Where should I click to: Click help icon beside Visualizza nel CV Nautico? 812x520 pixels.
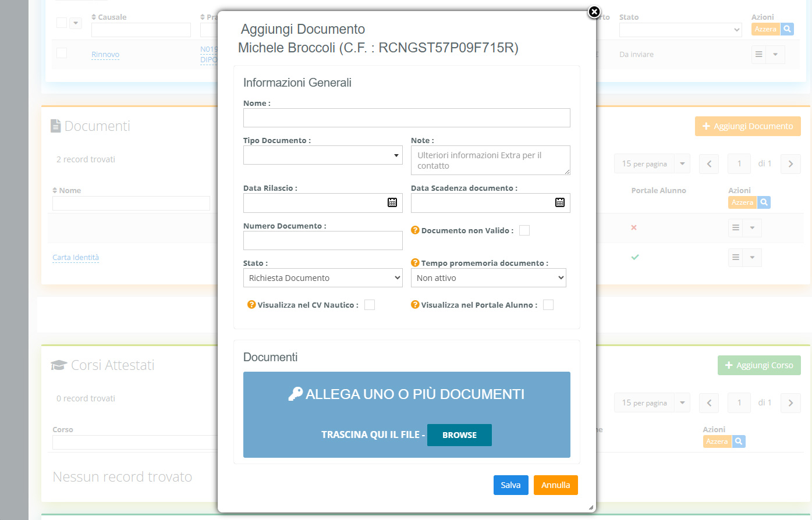(251, 305)
